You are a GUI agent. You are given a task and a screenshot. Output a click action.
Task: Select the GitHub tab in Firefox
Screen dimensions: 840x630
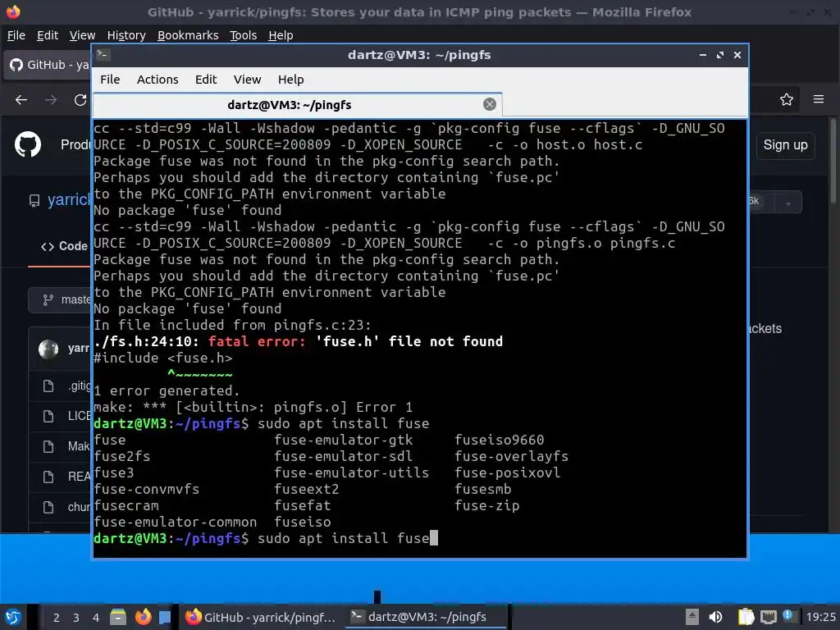pos(48,65)
